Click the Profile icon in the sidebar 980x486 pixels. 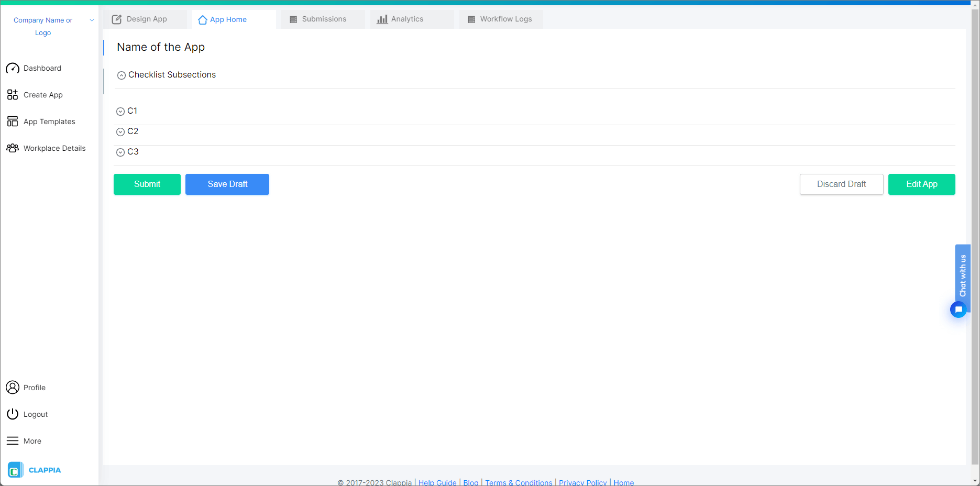(x=13, y=388)
